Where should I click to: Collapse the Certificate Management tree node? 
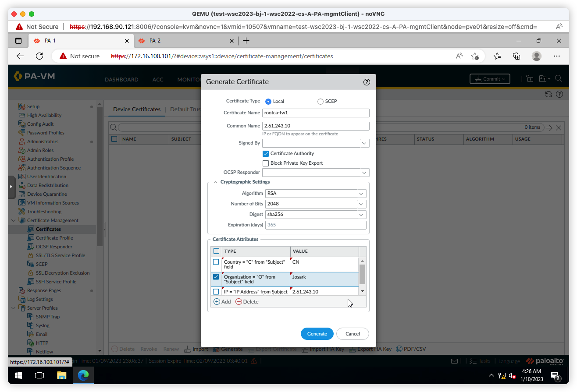[x=13, y=220]
